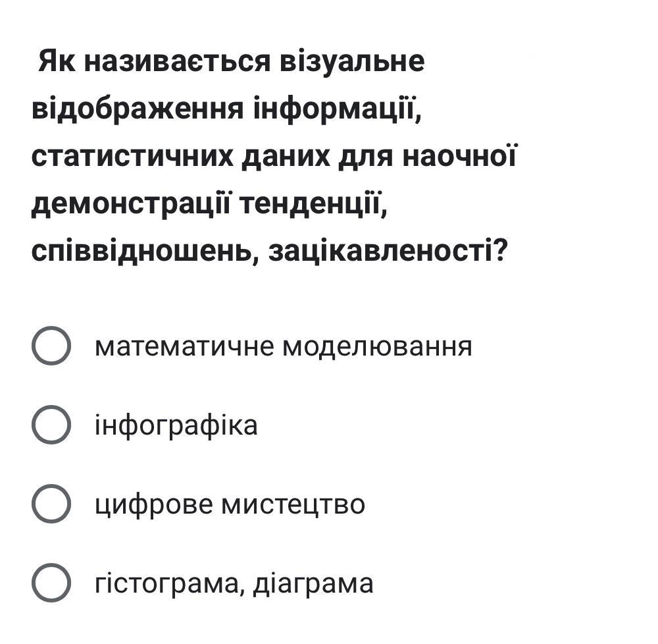Click the word 'мистецтво' in third option

point(293,504)
